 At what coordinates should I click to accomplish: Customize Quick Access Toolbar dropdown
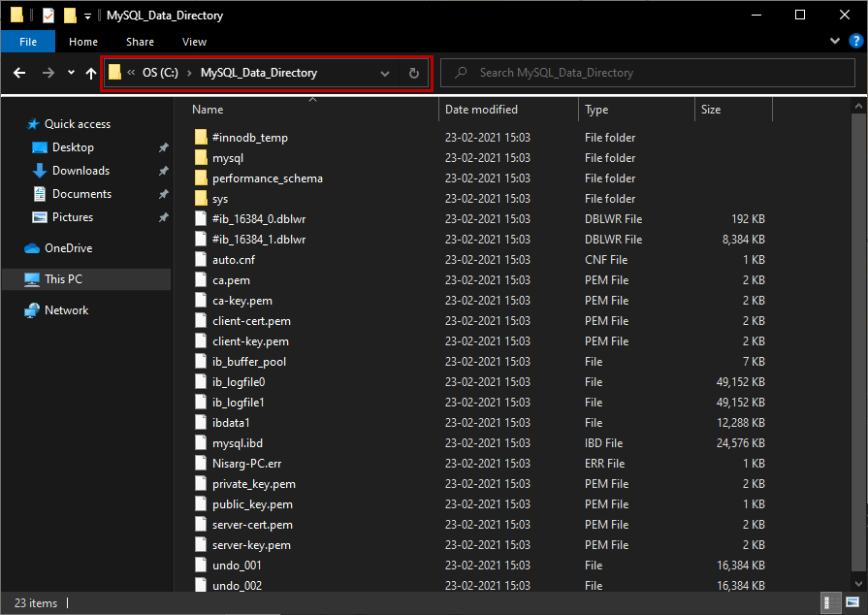88,16
